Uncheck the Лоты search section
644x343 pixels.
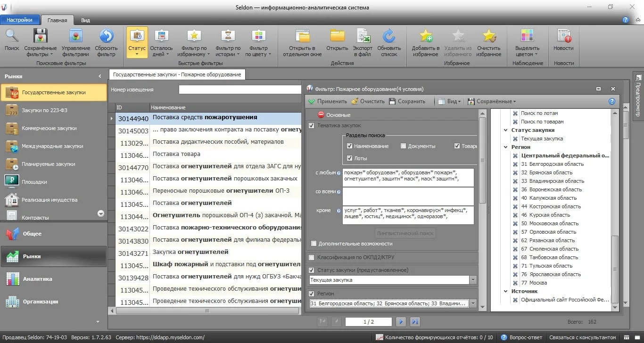click(x=349, y=158)
